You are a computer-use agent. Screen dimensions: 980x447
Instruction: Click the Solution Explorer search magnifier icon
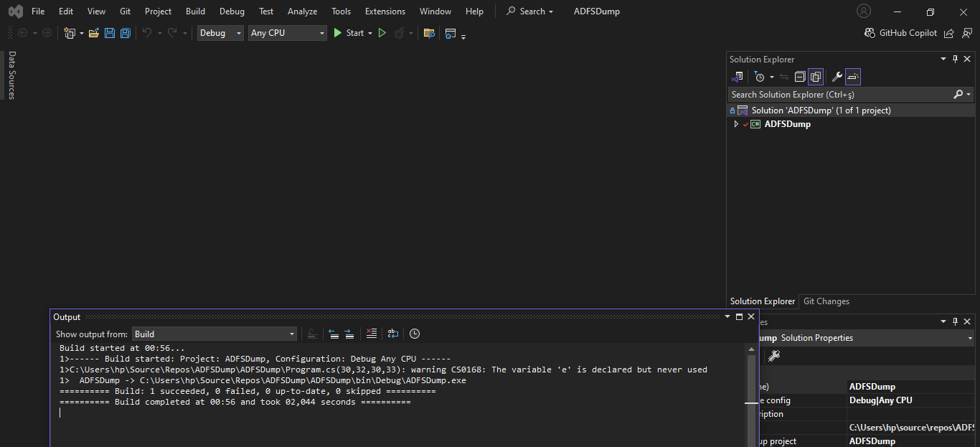click(958, 94)
